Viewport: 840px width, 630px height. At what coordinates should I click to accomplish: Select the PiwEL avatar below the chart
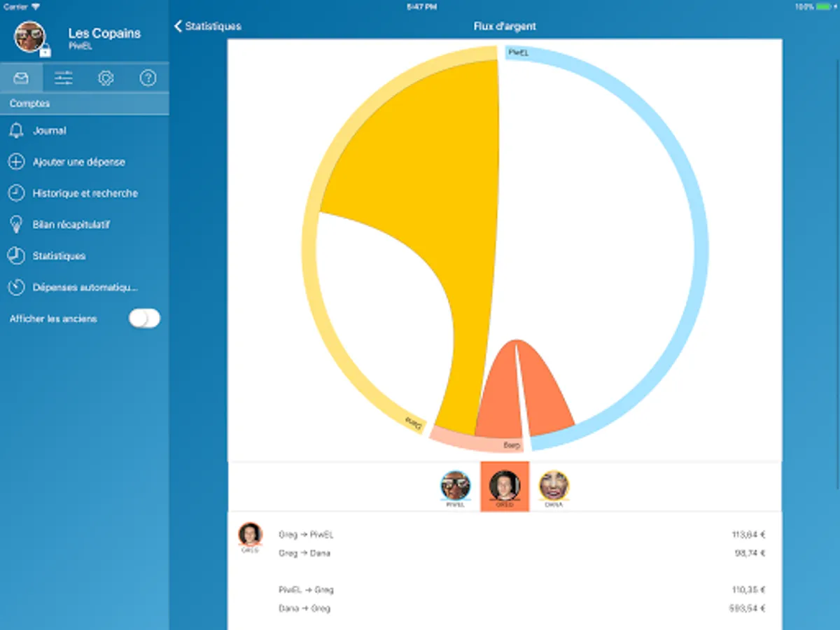456,486
